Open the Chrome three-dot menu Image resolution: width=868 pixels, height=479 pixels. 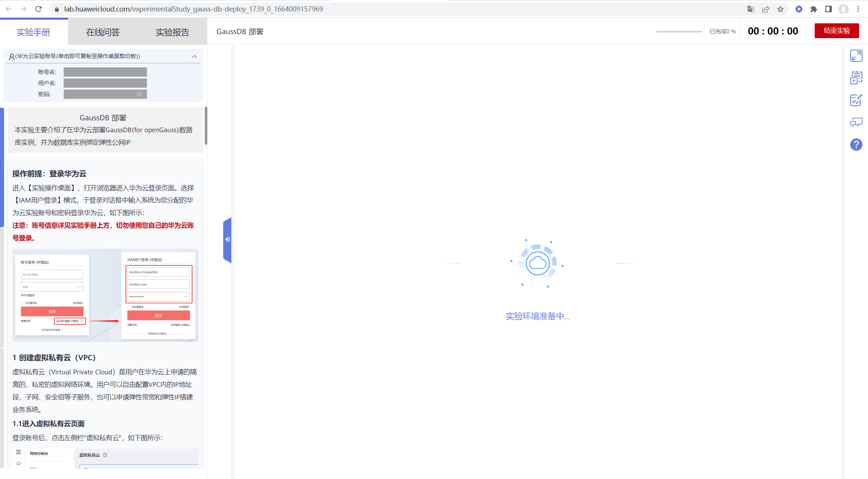[x=858, y=9]
